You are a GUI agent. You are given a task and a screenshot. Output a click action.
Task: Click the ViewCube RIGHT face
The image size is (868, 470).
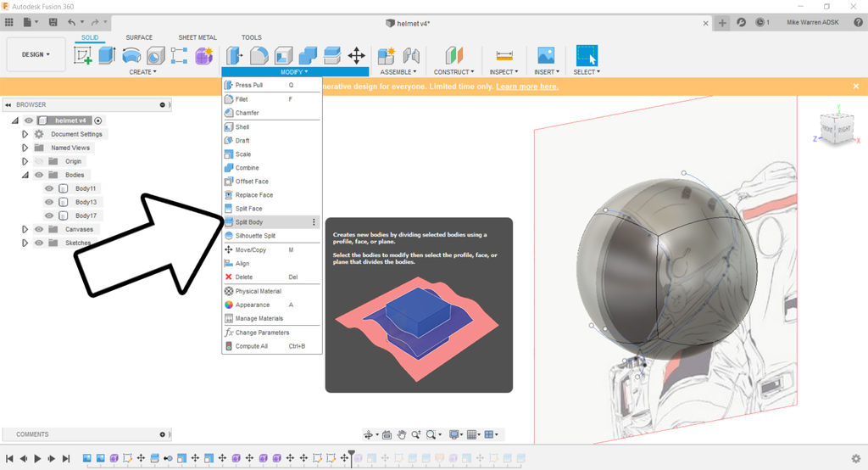click(x=843, y=130)
